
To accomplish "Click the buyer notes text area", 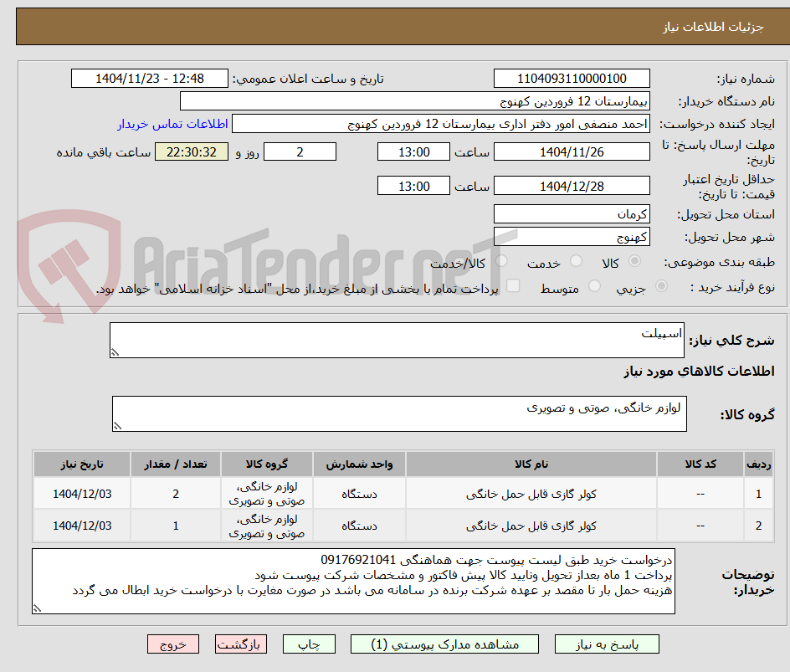I will point(353,582).
